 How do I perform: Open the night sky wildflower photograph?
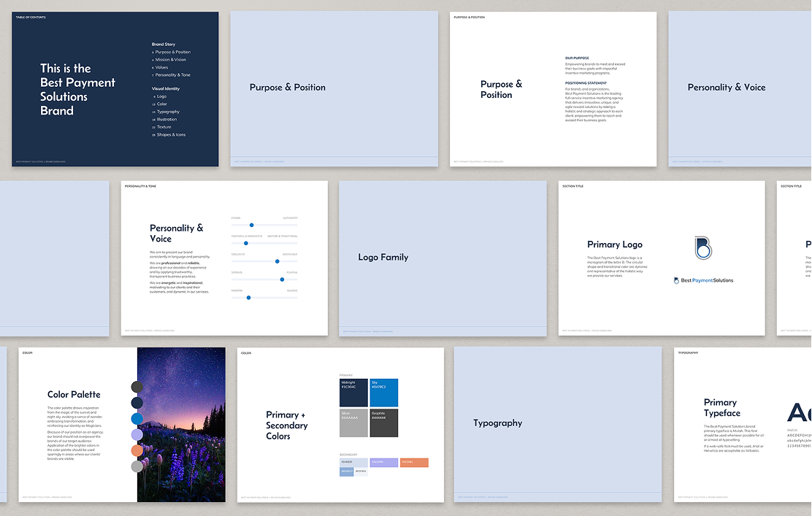pos(181,424)
